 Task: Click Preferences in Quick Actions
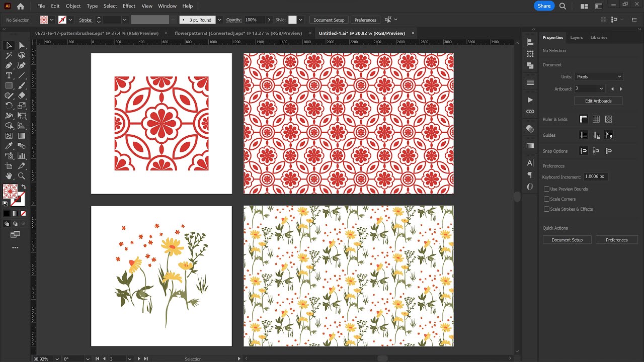point(617,240)
